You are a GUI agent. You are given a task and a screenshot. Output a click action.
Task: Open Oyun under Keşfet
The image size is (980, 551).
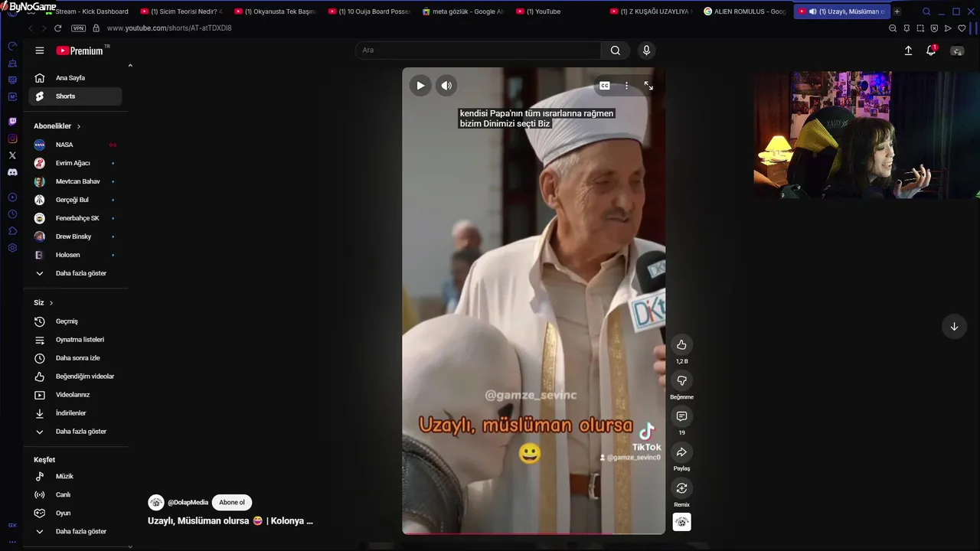click(x=75, y=514)
